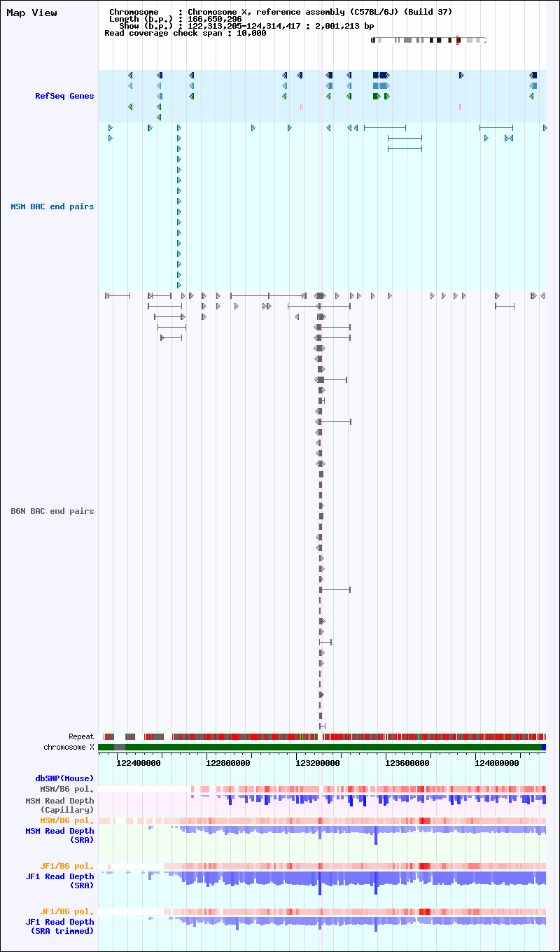The height and width of the screenshot is (952, 560).
Task: Click the Show 122,313,205-124,314,417 range text
Action: [247, 26]
